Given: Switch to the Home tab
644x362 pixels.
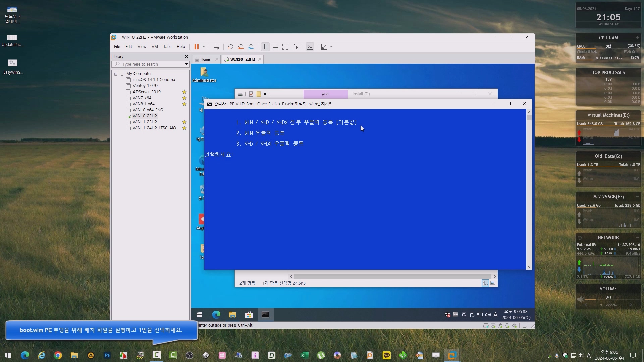Looking at the screenshot, I should [x=205, y=59].
